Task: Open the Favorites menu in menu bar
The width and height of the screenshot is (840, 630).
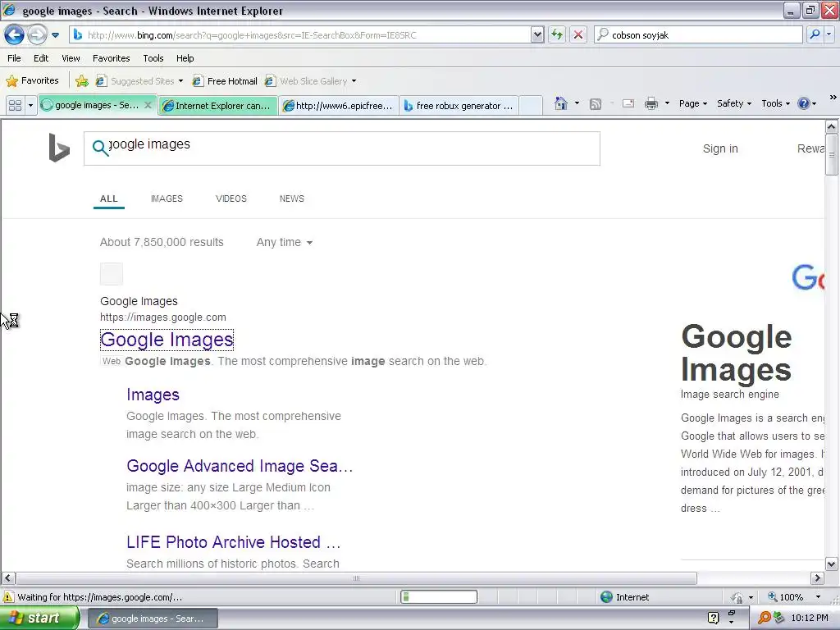Action: [x=112, y=58]
